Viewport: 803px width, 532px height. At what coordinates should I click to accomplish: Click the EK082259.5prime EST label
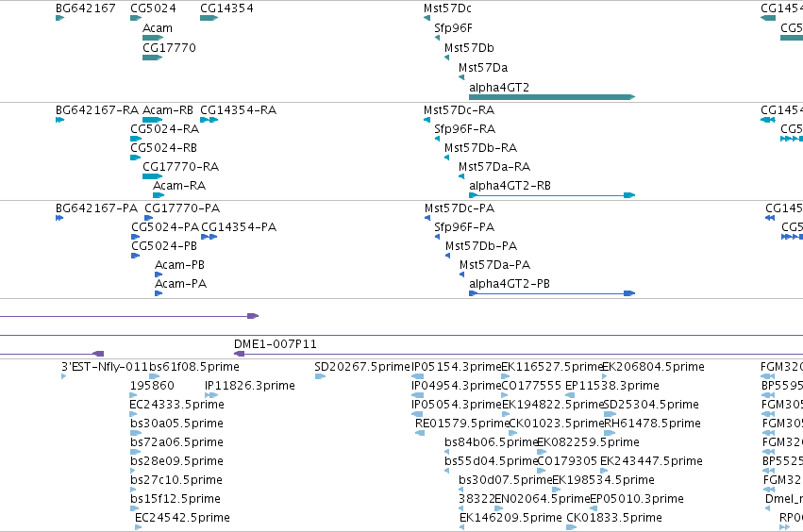[588, 442]
